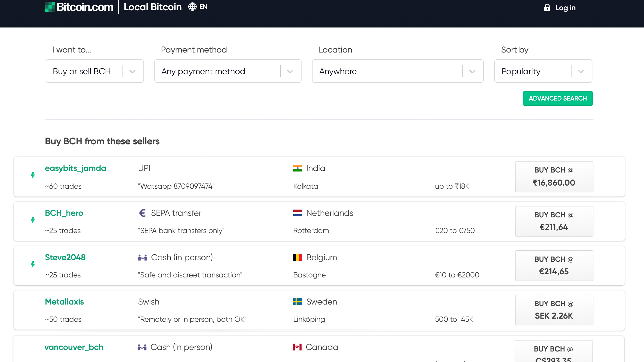The width and height of the screenshot is (644, 362).
Task: Click the euro icon next to SEPA transfer
Action: tap(143, 213)
